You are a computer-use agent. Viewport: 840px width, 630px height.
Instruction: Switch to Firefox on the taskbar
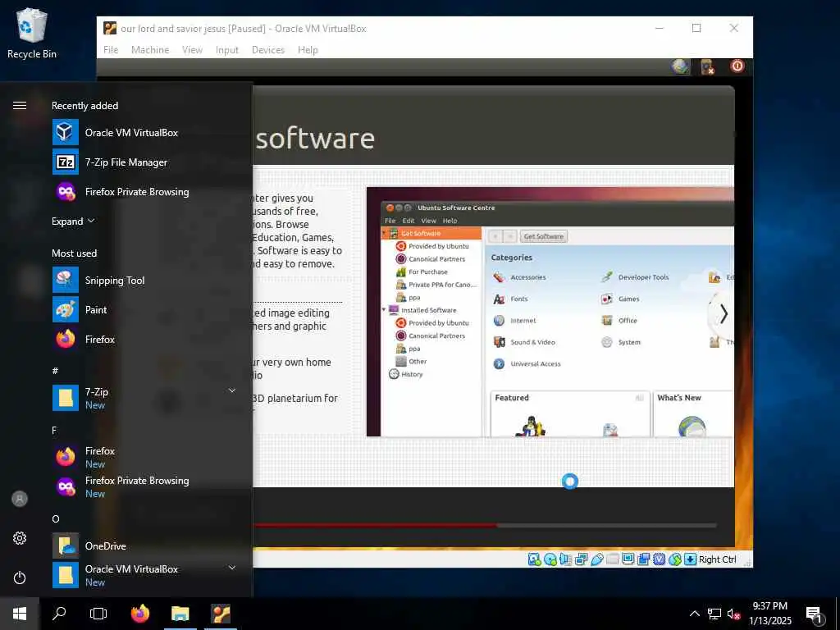140,614
